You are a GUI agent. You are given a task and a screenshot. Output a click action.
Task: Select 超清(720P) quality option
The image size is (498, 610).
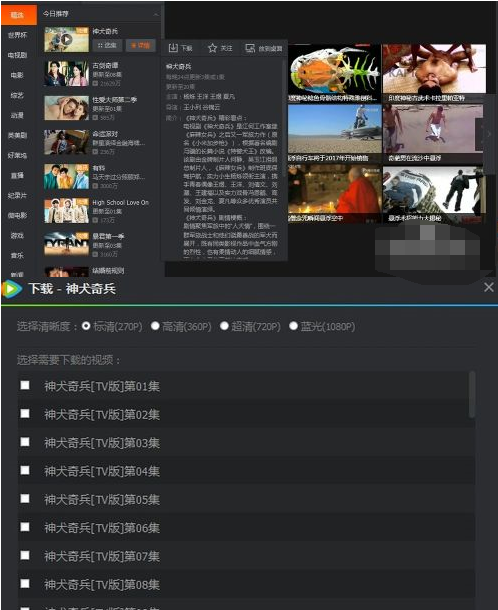[224, 326]
